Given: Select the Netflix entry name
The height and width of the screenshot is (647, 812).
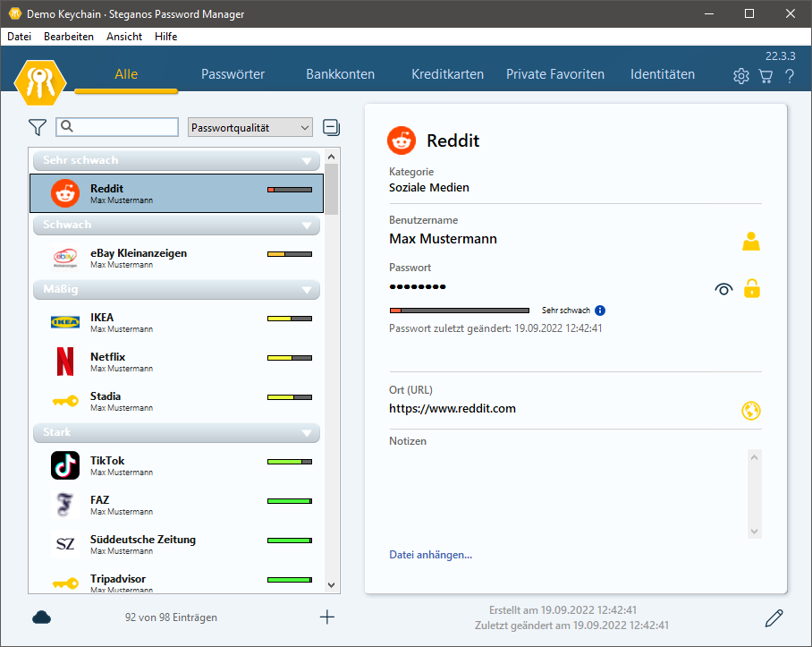Looking at the screenshot, I should (x=107, y=357).
